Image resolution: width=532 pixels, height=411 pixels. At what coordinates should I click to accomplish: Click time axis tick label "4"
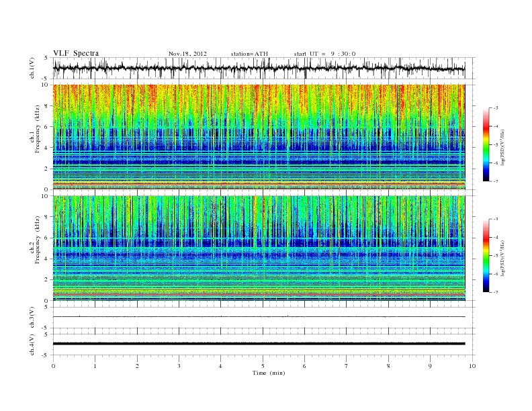220,366
